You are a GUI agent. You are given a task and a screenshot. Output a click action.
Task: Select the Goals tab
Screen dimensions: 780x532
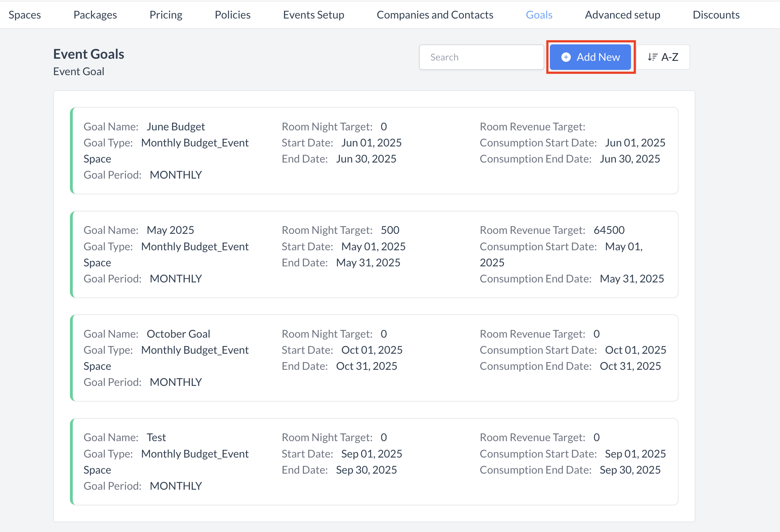pyautogui.click(x=538, y=15)
